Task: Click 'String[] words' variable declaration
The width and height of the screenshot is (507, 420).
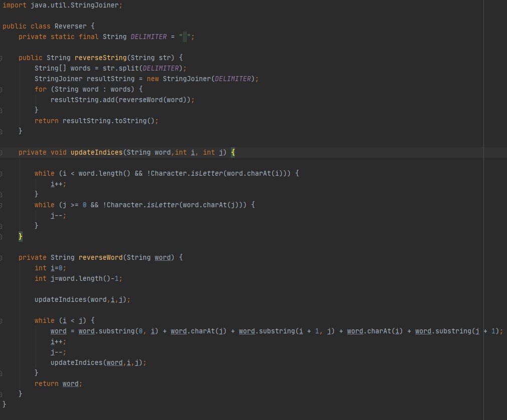Action: [x=63, y=68]
